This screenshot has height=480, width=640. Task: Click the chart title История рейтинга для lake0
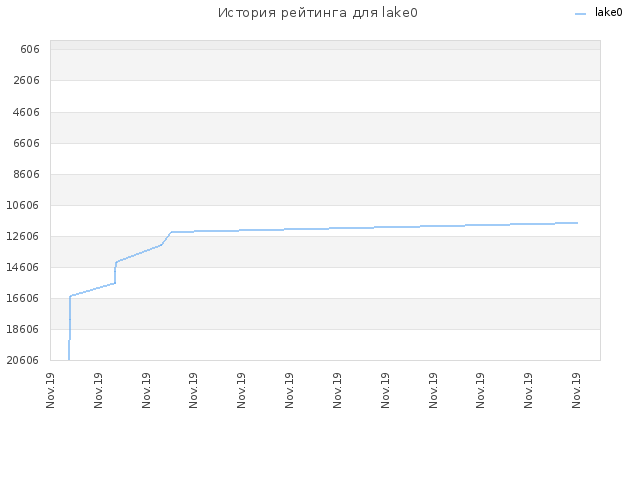coord(318,13)
